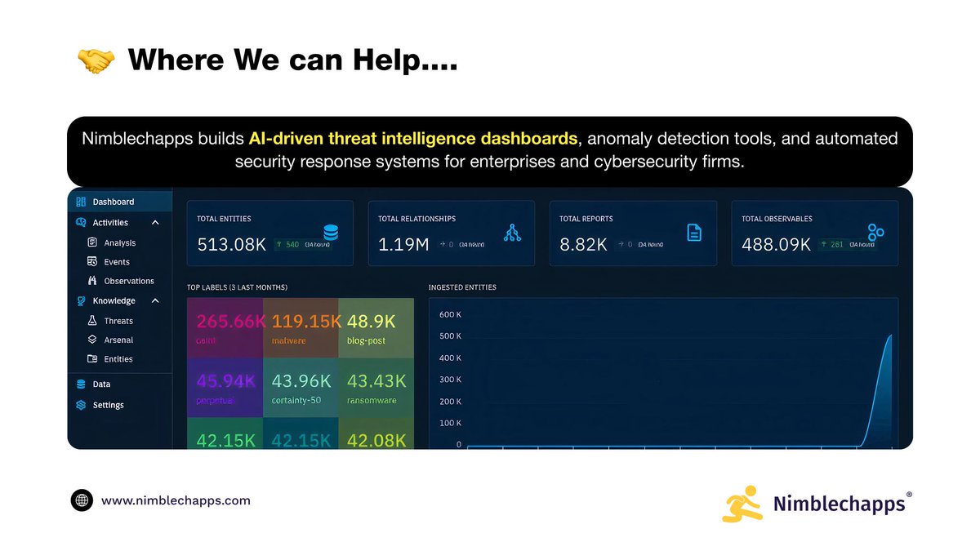Image resolution: width=980 pixels, height=560 pixels.
Task: Click the Total Relationships graph icon
Action: point(512,232)
